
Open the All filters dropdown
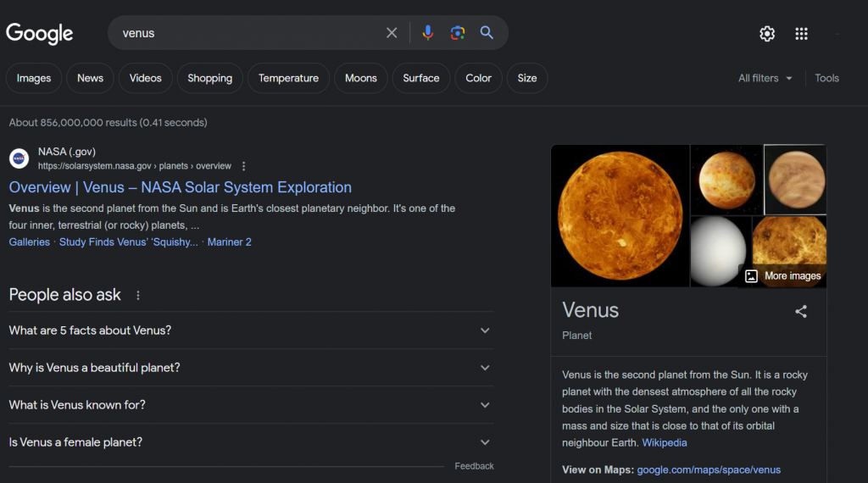[x=765, y=78]
